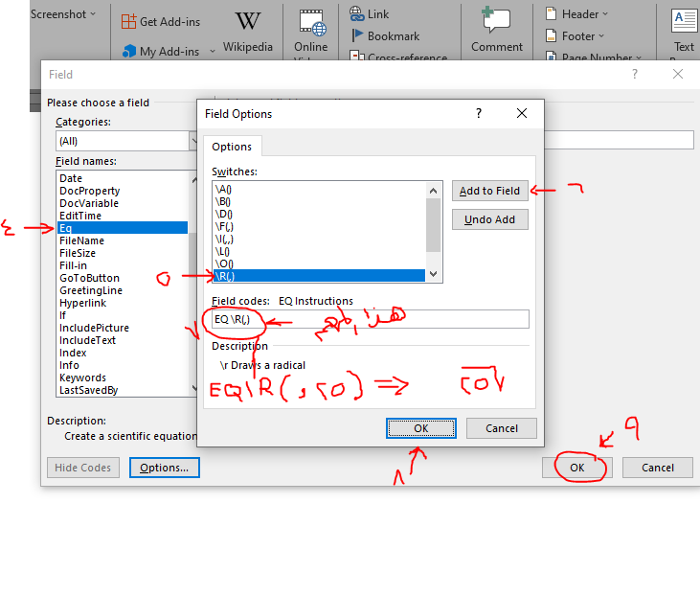
Task: Select the \B() switch
Action: coord(319,201)
